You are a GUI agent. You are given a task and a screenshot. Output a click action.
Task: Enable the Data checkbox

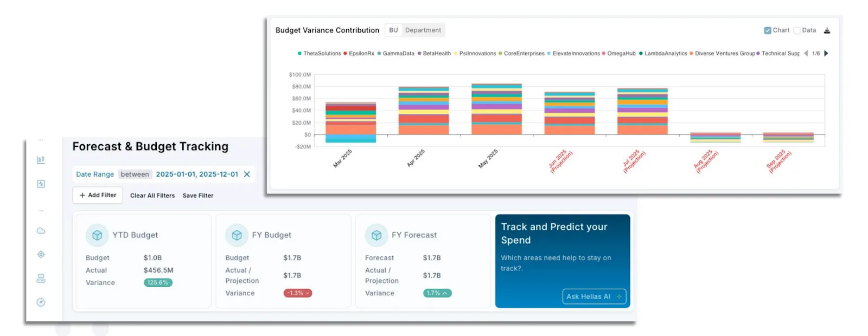pyautogui.click(x=797, y=30)
